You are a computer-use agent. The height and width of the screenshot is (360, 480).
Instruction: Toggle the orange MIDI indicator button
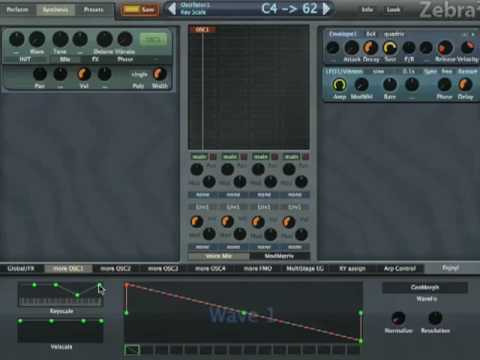coord(131,9)
